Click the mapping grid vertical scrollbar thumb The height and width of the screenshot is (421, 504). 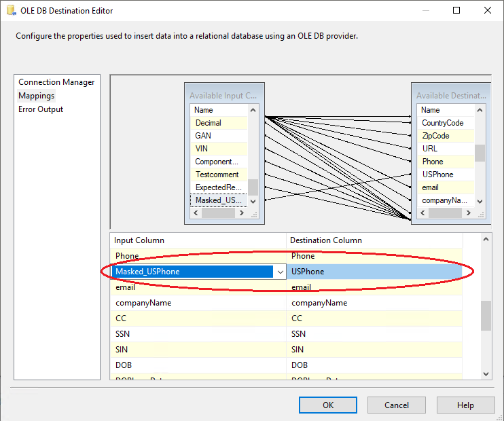point(486,316)
